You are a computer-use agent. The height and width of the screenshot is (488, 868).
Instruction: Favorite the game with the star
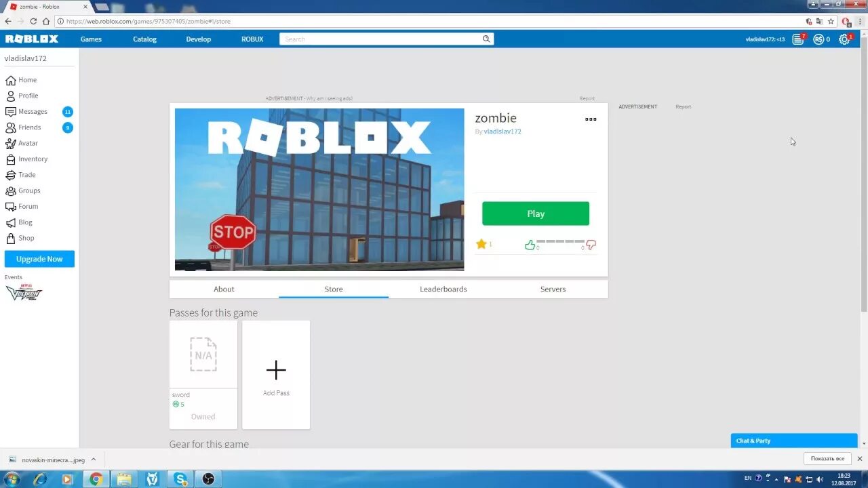(x=481, y=244)
